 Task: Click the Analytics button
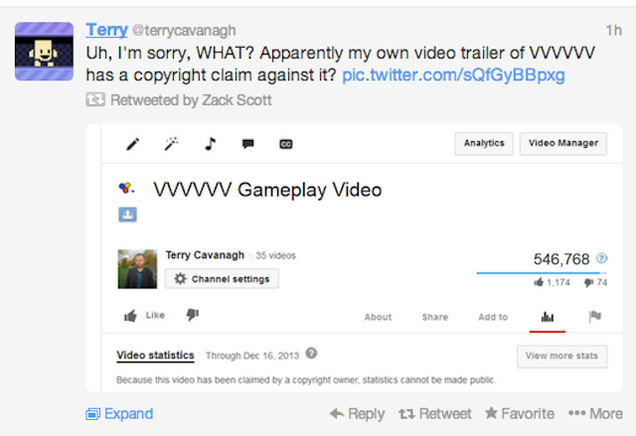(484, 144)
